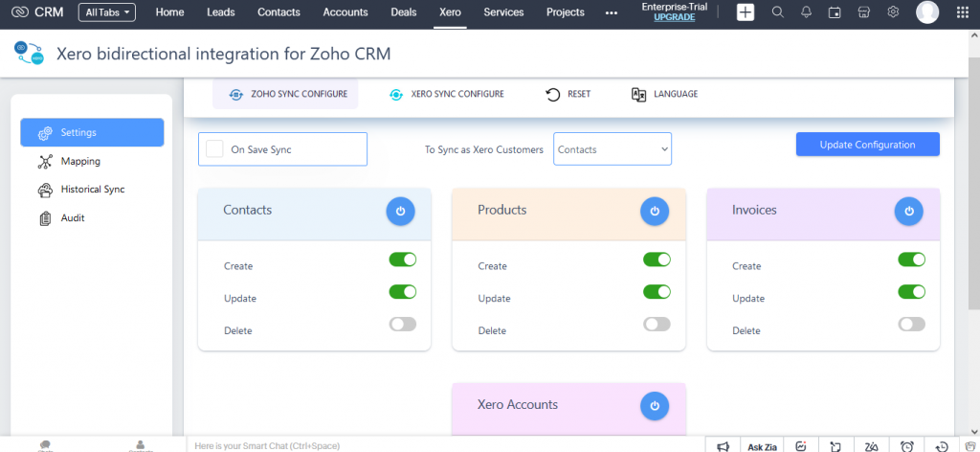This screenshot has width=980, height=452.
Task: Open the Language option
Action: pos(664,94)
